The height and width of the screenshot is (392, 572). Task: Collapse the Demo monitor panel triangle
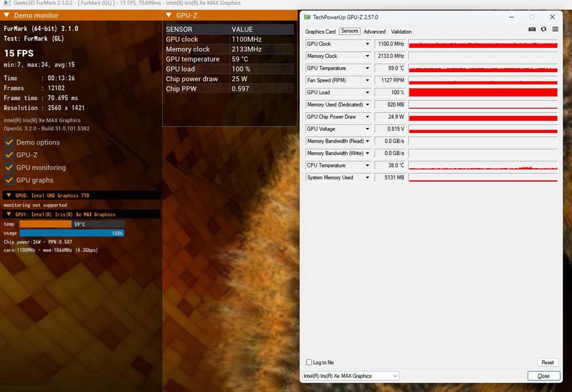[x=6, y=15]
